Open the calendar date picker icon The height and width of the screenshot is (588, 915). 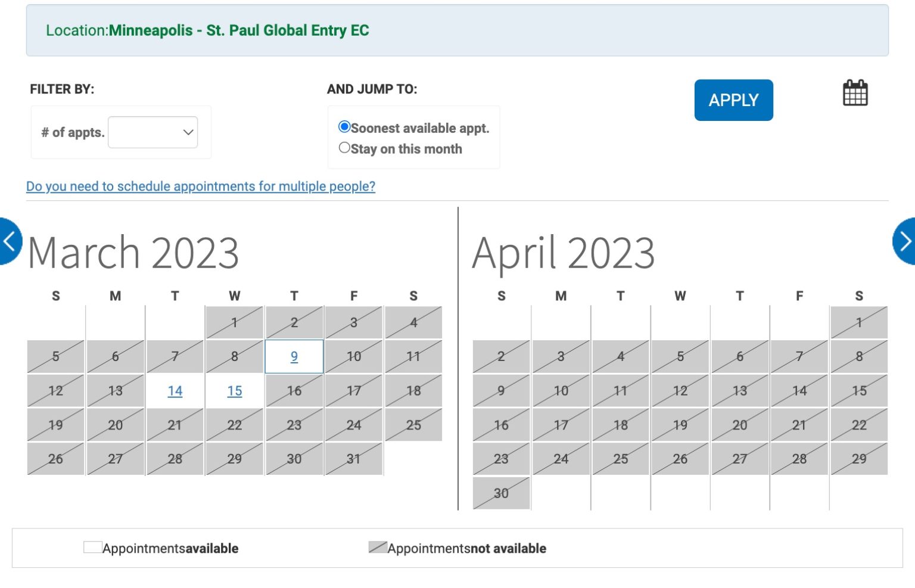[855, 92]
